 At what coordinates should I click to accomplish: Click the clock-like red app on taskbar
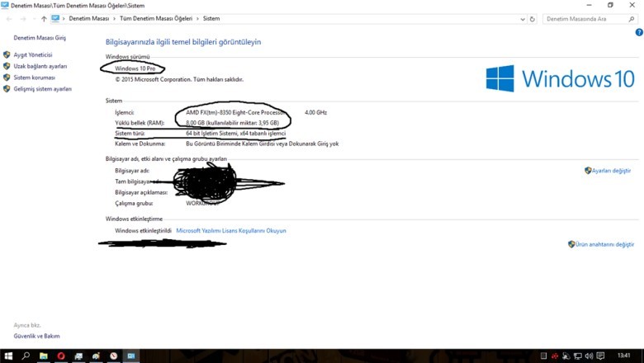tap(114, 356)
